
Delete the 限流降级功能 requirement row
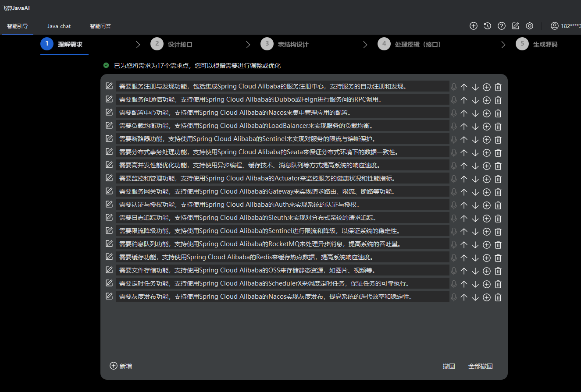[498, 232]
